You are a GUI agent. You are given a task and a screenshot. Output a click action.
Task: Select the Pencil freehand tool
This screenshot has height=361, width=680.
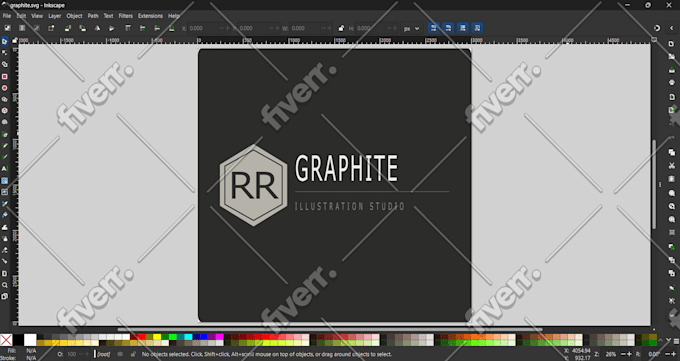coord(4,145)
